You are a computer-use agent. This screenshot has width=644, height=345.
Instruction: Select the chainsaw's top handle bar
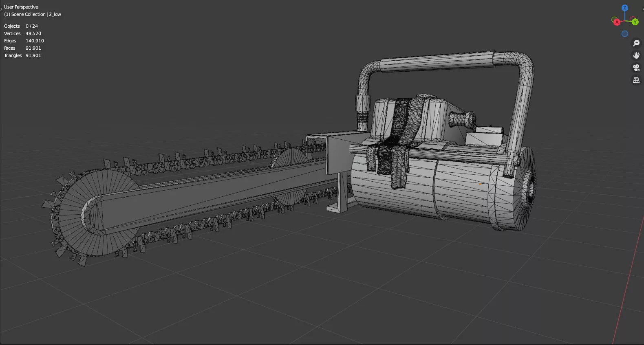click(436, 63)
